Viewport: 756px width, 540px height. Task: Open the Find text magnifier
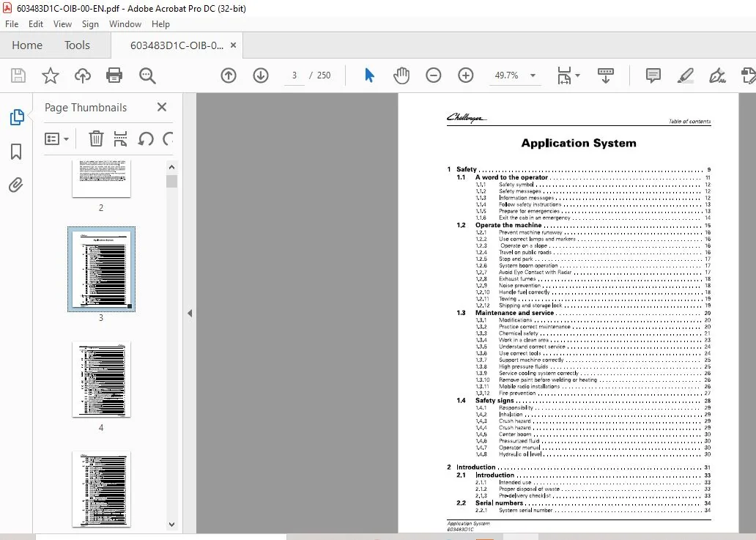tap(147, 75)
